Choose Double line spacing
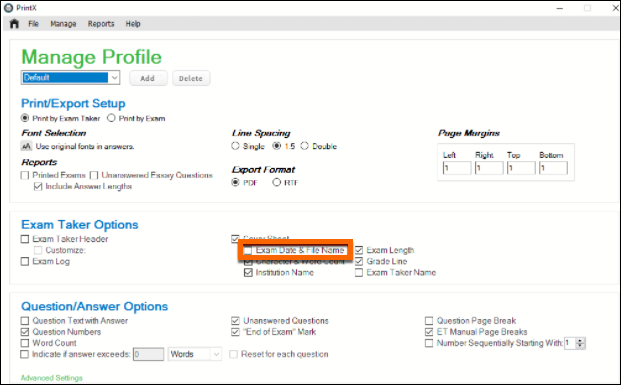The image size is (621, 385). pyautogui.click(x=304, y=146)
